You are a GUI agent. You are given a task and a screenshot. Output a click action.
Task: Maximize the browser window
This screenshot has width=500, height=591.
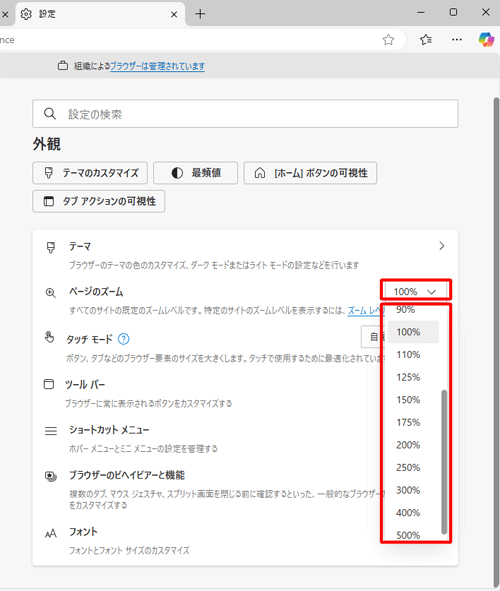coord(453,12)
